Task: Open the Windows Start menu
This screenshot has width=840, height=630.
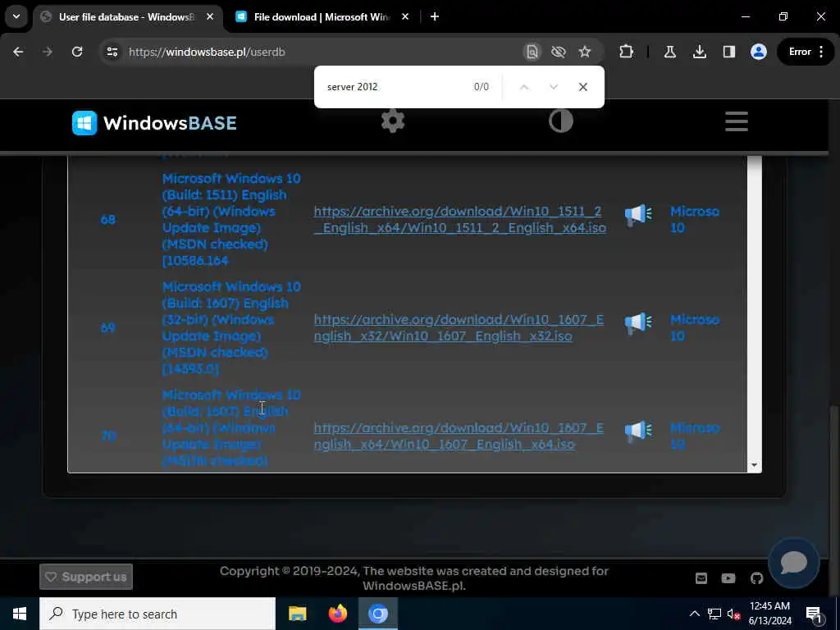Action: (20, 614)
